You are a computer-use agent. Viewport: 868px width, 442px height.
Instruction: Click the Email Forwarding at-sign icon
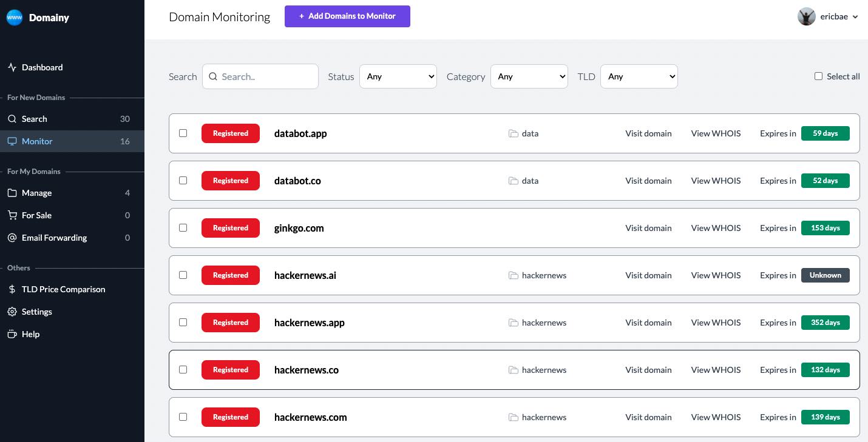12,238
